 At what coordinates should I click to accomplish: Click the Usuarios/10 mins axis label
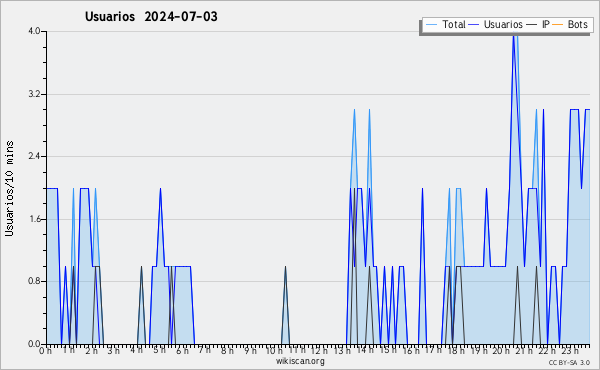tap(9, 189)
